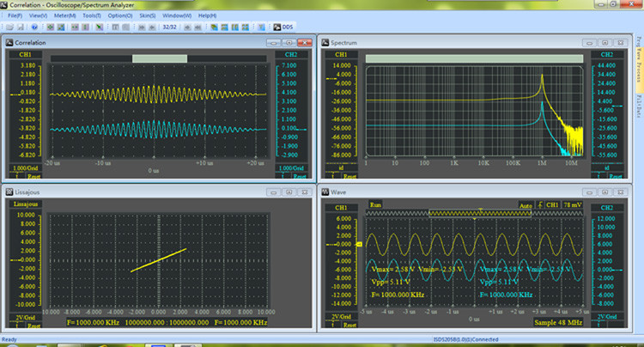Open the trigger source CH1 selector in Wave
This screenshot has height=347, width=644.
(554, 205)
